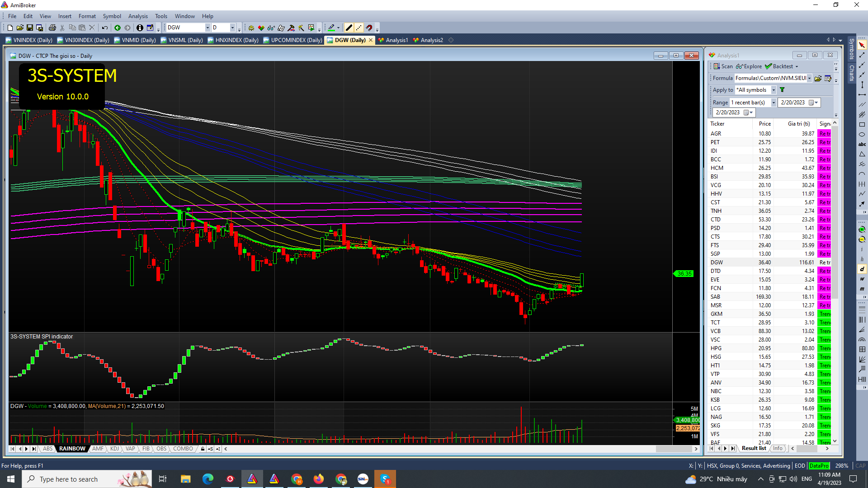Click the drawing color picker pen icon
Image resolution: width=868 pixels, height=488 pixels.
point(331,28)
